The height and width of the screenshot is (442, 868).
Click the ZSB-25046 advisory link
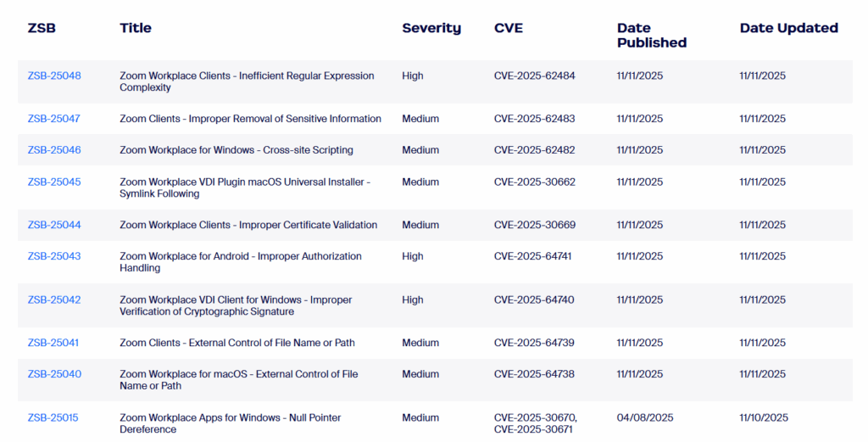tap(54, 150)
